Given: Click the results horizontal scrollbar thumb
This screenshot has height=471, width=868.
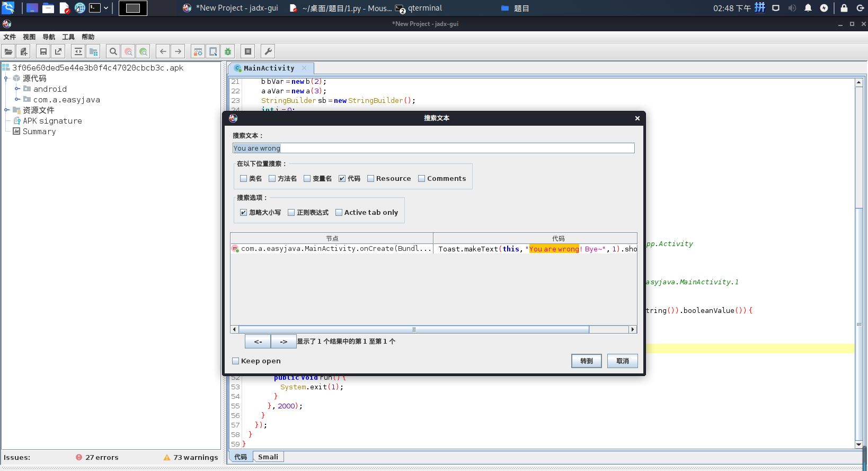Looking at the screenshot, I should click(414, 329).
